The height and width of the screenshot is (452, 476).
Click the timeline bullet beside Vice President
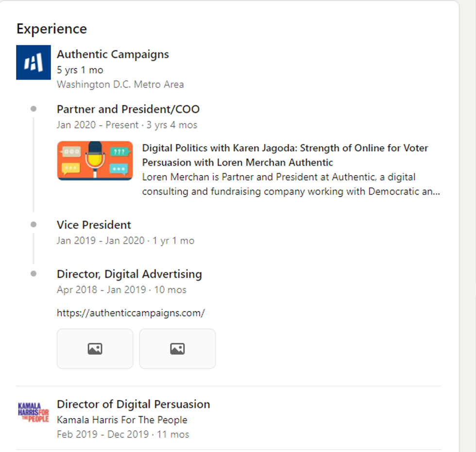coord(34,224)
